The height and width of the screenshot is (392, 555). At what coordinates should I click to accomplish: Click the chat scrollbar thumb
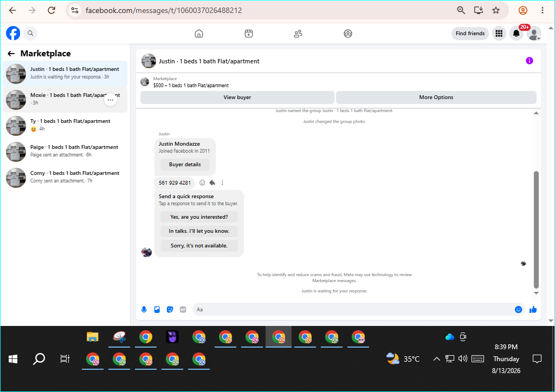[536, 230]
